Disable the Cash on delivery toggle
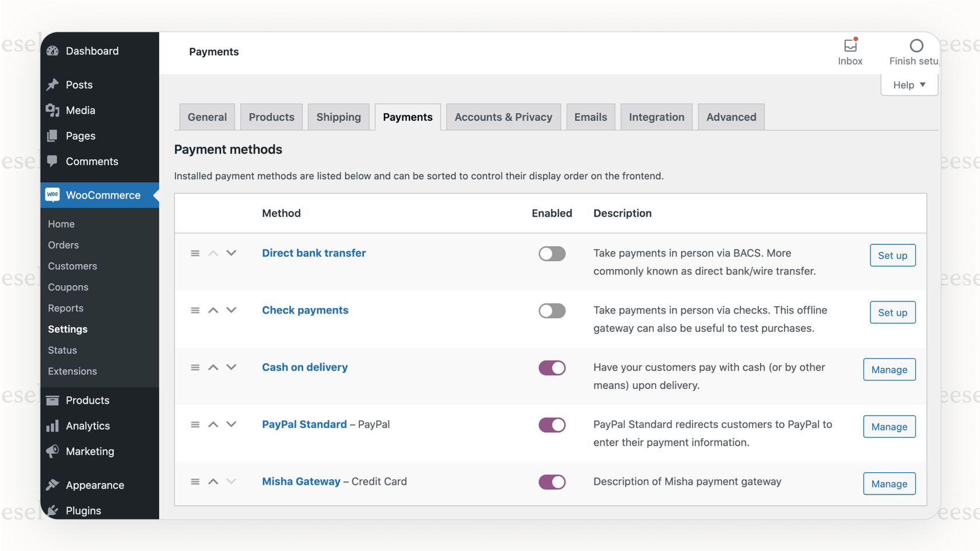Viewport: 980px width, 551px height. coord(552,368)
